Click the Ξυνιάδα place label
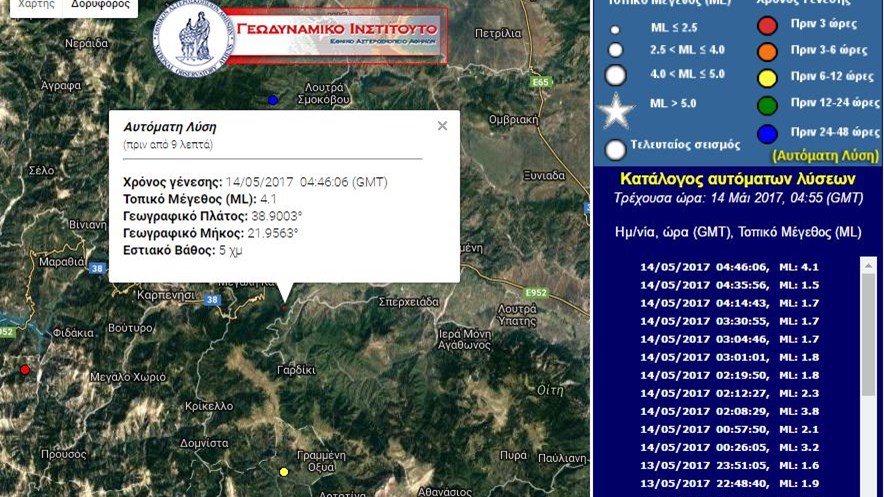This screenshot has width=884, height=497. 544,176
